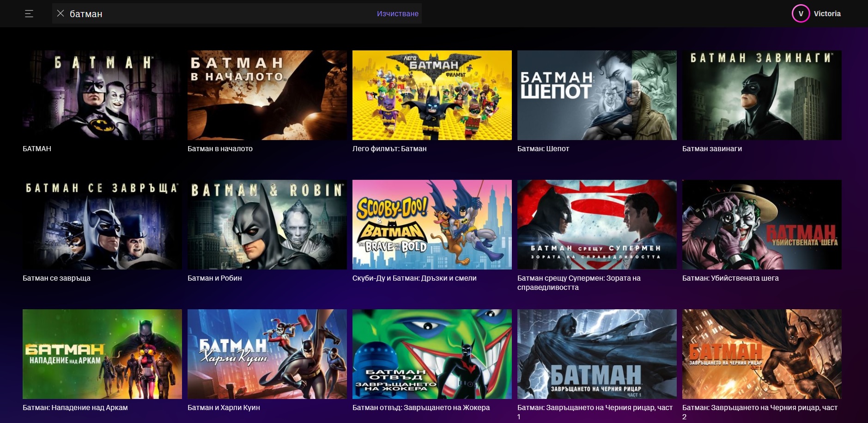The image size is (868, 423).
Task: Open the БАТМАН 1989 movie poster
Action: pos(102,95)
